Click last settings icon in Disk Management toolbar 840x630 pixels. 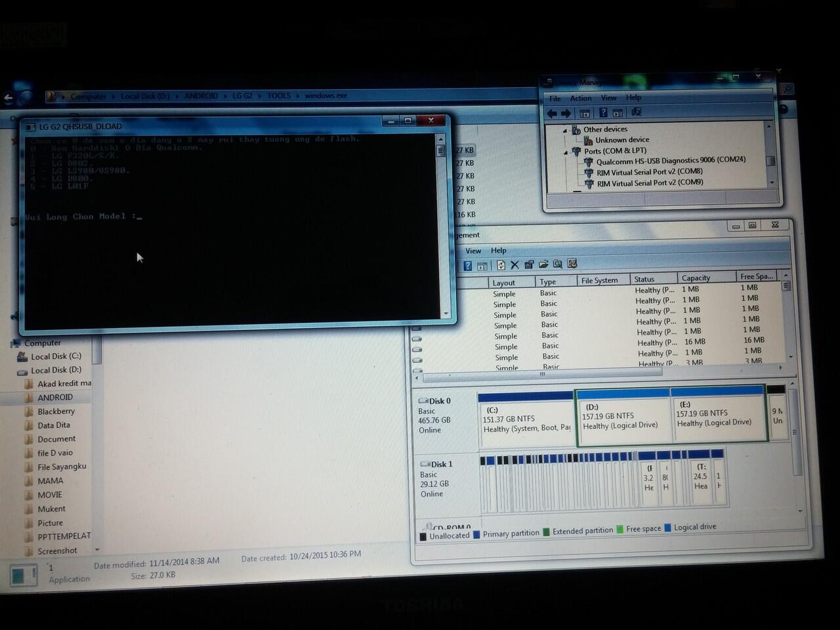572,264
